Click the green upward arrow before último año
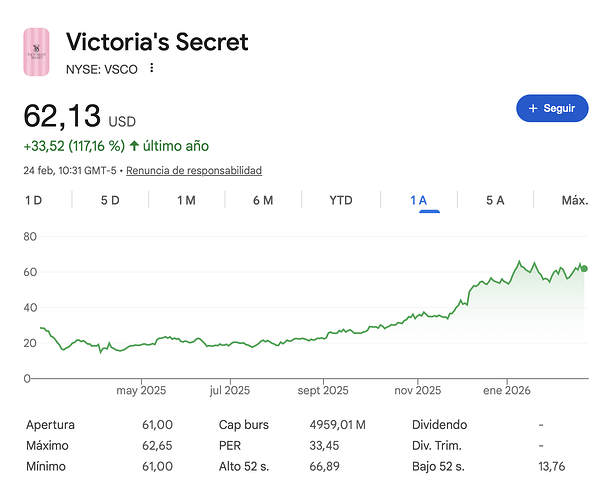 136,146
